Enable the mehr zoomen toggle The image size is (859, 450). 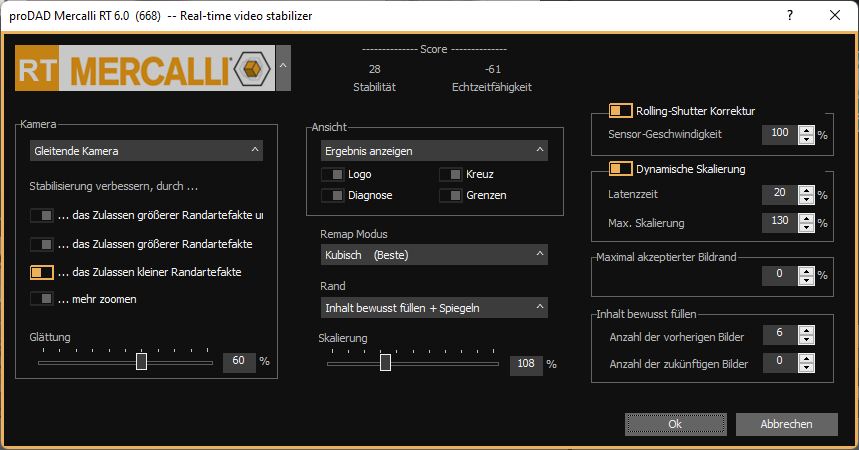click(42, 299)
